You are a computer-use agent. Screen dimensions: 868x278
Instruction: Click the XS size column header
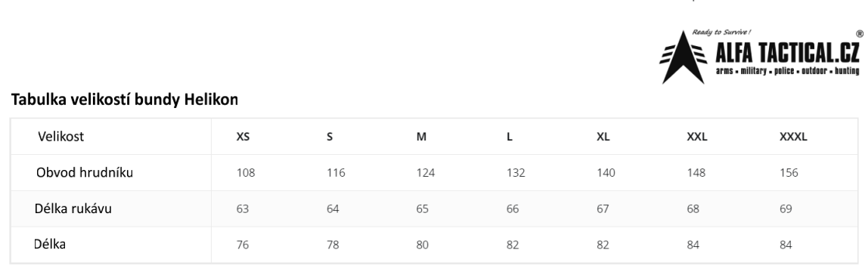tap(243, 137)
